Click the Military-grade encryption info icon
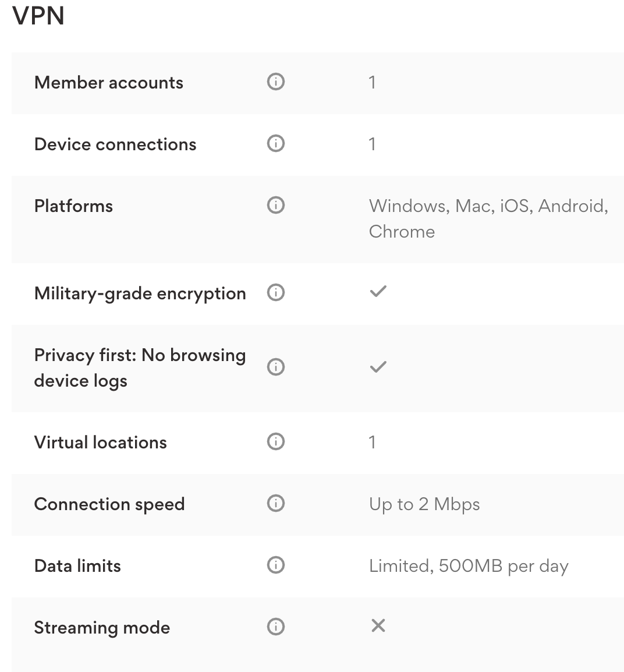 (x=275, y=292)
